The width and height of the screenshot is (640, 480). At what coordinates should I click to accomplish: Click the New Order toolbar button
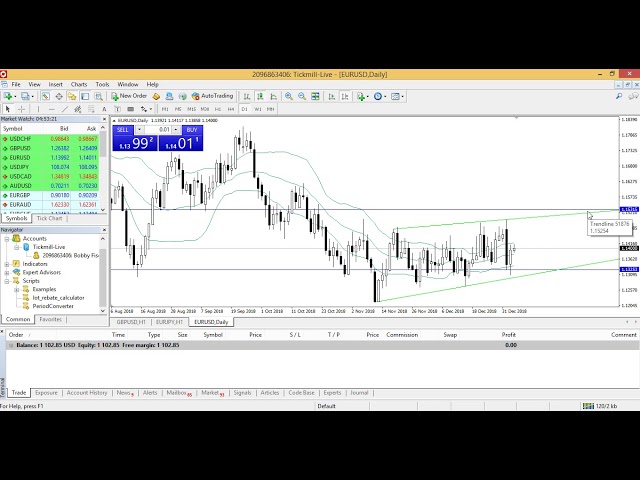(130, 96)
